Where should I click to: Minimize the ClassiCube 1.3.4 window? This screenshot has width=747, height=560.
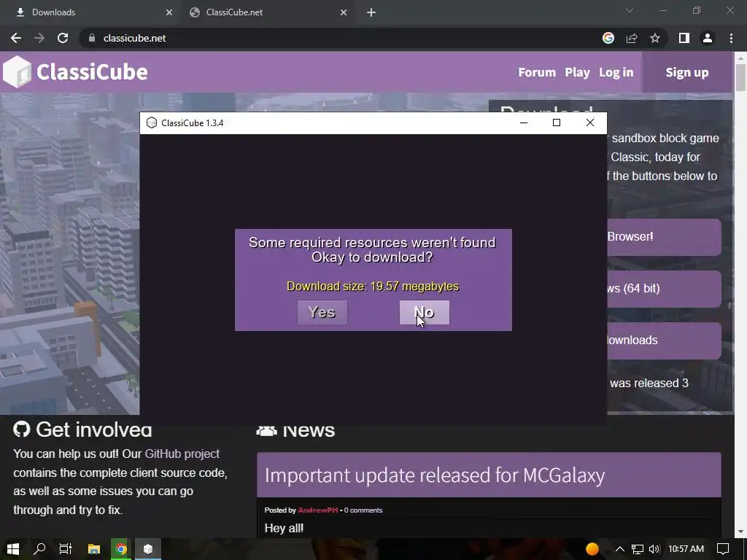tap(524, 122)
